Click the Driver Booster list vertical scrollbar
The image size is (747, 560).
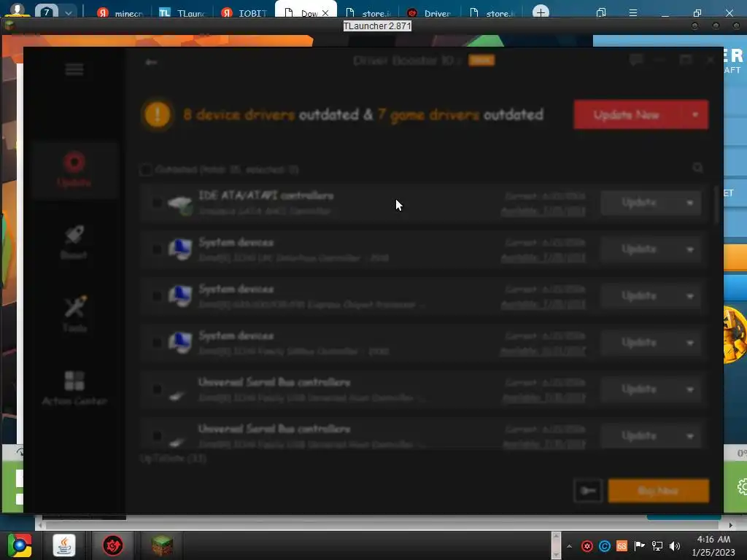[716, 205]
